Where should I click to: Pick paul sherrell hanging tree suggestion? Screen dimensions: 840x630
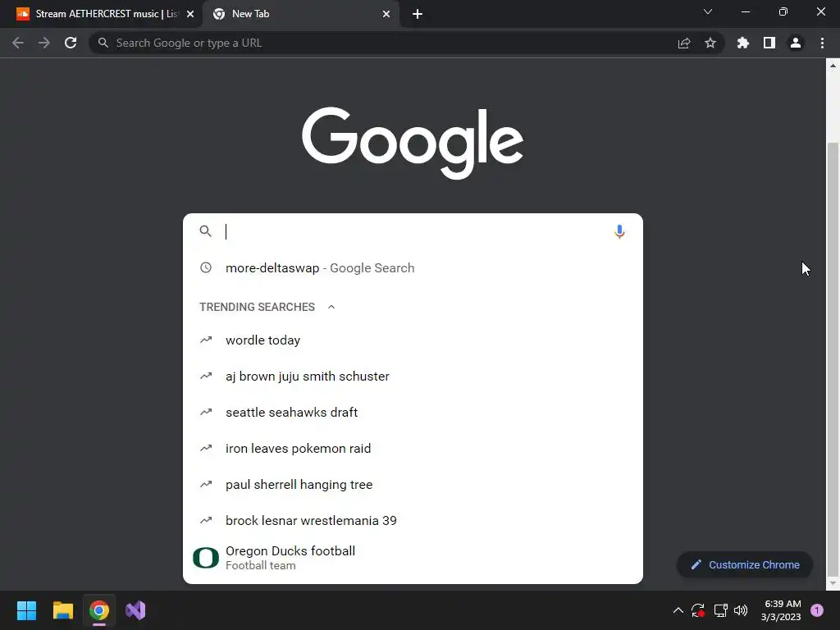pyautogui.click(x=413, y=484)
